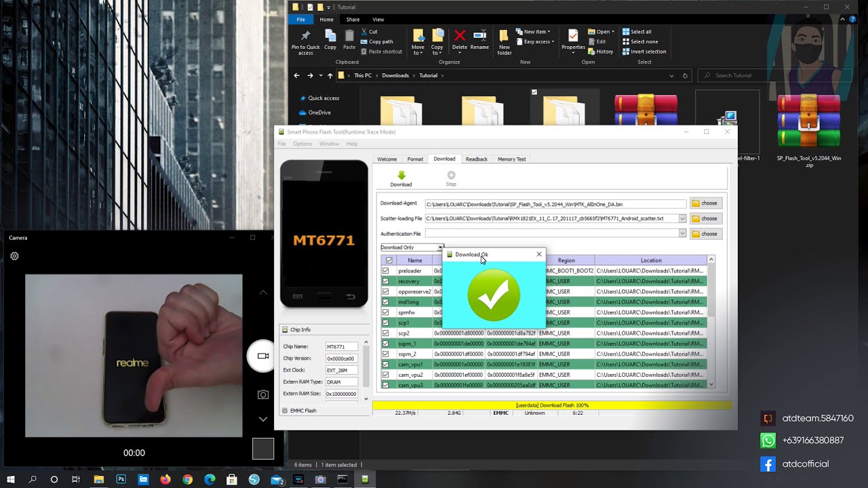
Task: Expand the New item dropdown
Action: (x=533, y=32)
